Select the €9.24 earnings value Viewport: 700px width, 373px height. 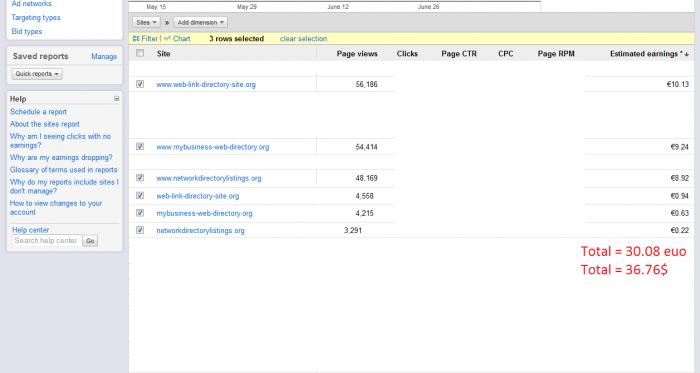click(x=679, y=147)
